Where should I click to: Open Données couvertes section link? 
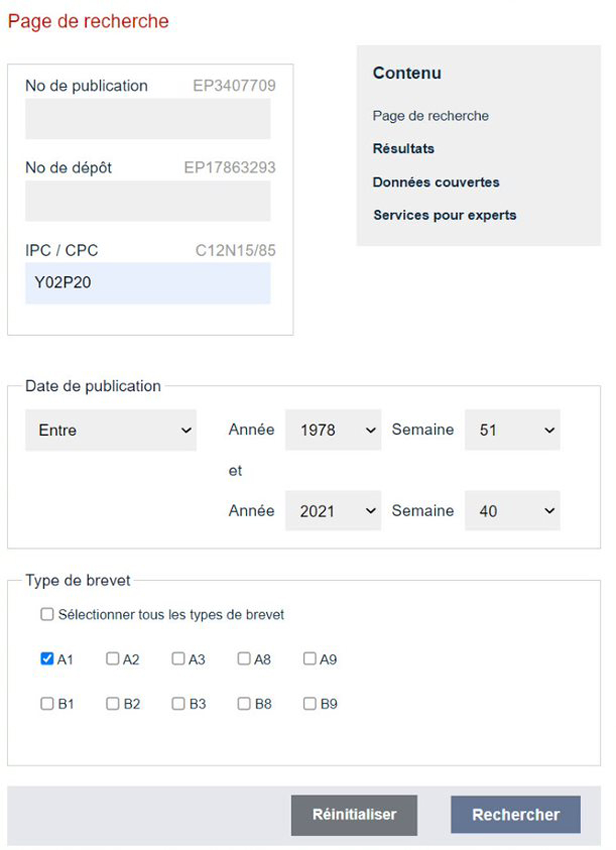[x=436, y=182]
